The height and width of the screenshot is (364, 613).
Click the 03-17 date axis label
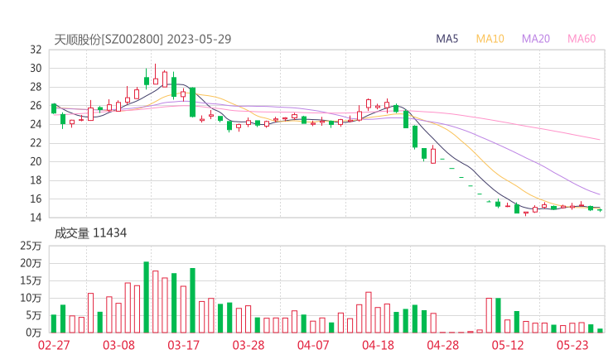coord(183,345)
